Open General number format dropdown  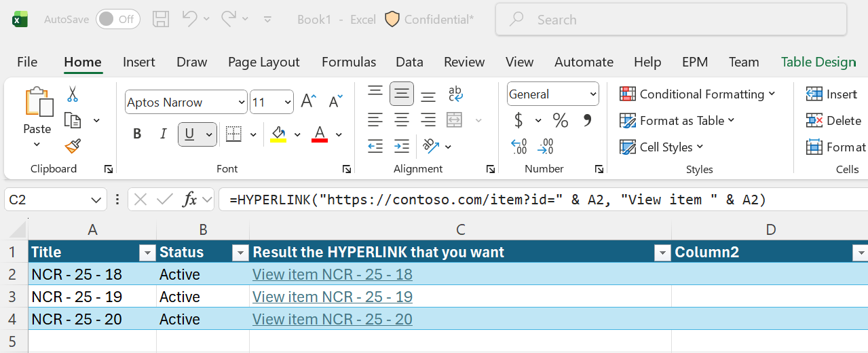[593, 94]
